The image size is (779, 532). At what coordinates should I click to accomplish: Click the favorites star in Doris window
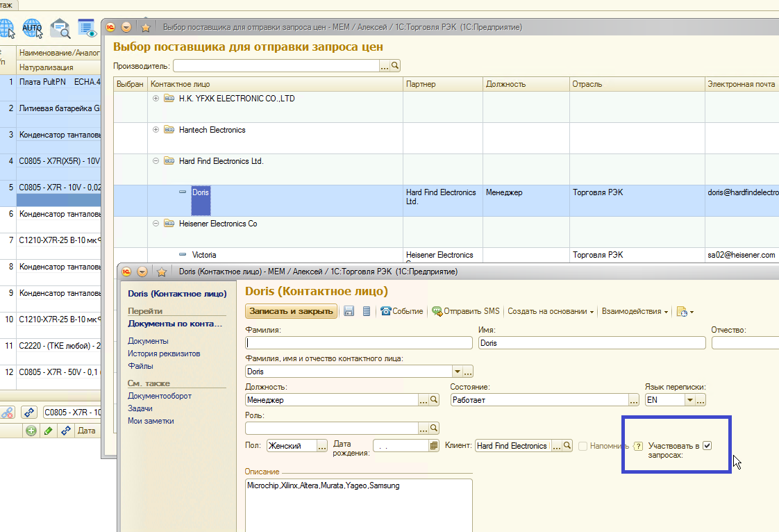(x=161, y=272)
